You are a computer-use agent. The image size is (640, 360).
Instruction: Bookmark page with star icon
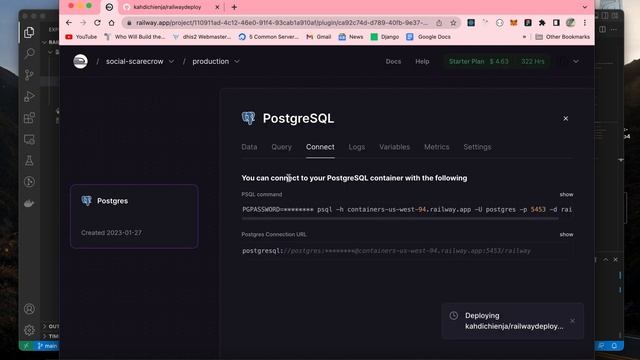(453, 23)
